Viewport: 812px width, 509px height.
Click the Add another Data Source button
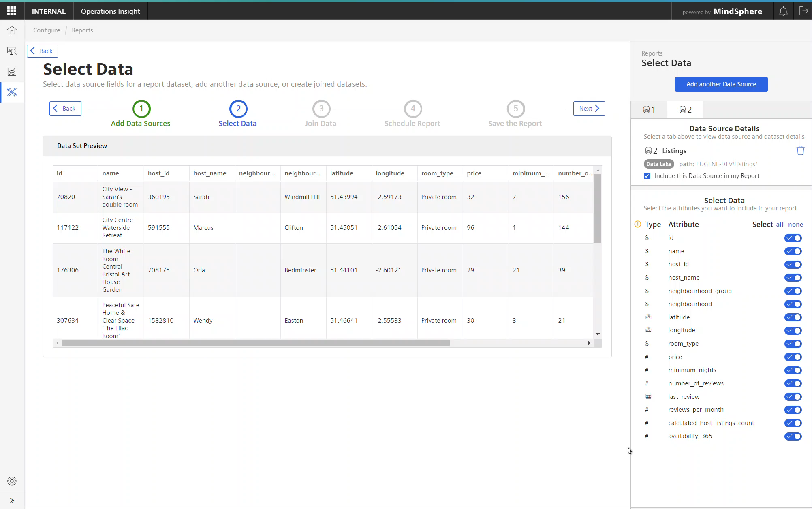721,84
